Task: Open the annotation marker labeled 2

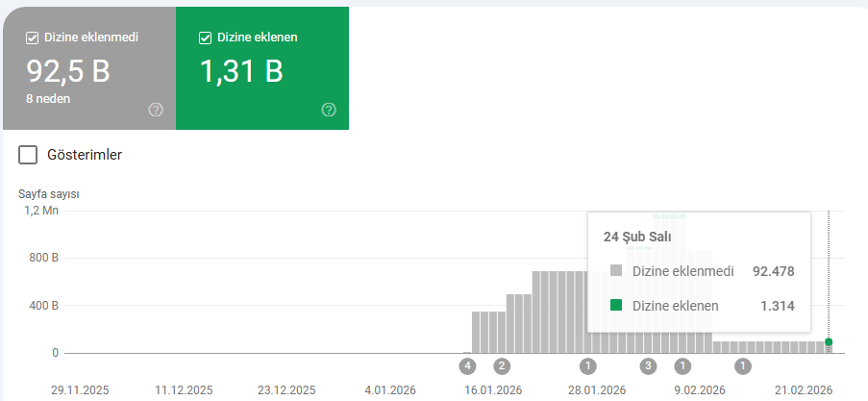Action: pos(502,365)
